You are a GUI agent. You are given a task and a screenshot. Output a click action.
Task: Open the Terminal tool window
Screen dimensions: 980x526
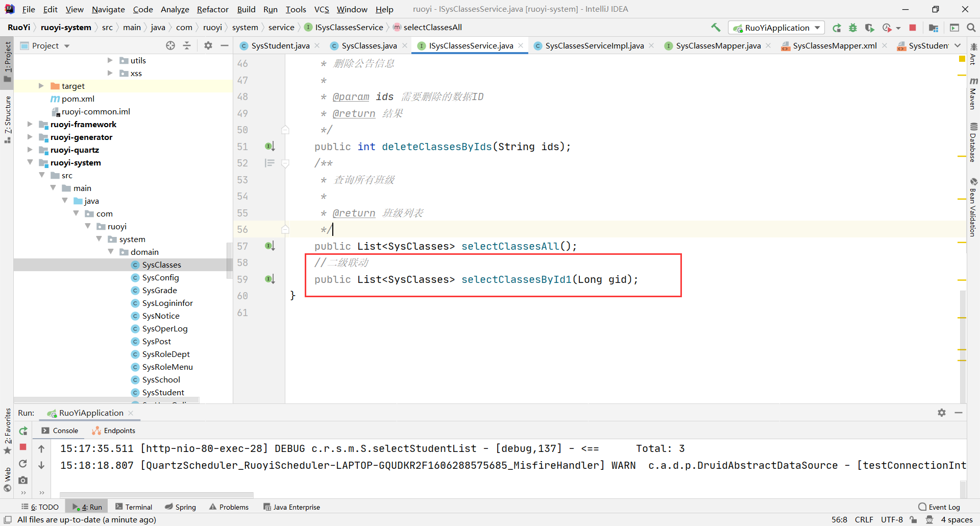pos(134,507)
